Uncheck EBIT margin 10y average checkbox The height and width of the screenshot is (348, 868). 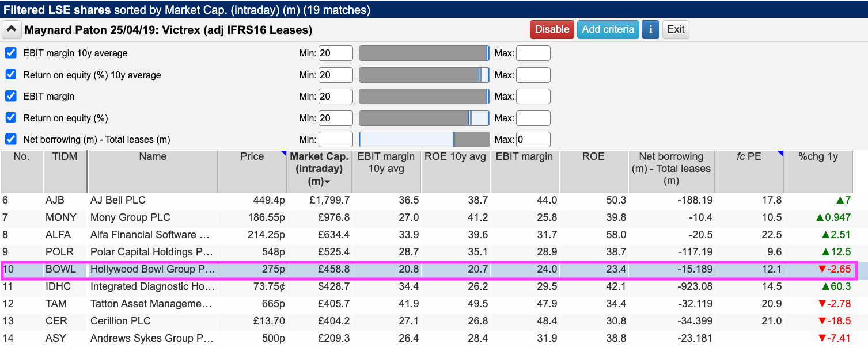click(x=10, y=53)
